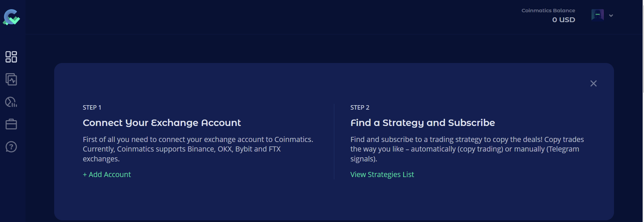Open the briefcase portfolio icon in sidebar
Image resolution: width=644 pixels, height=222 pixels.
pos(11,124)
